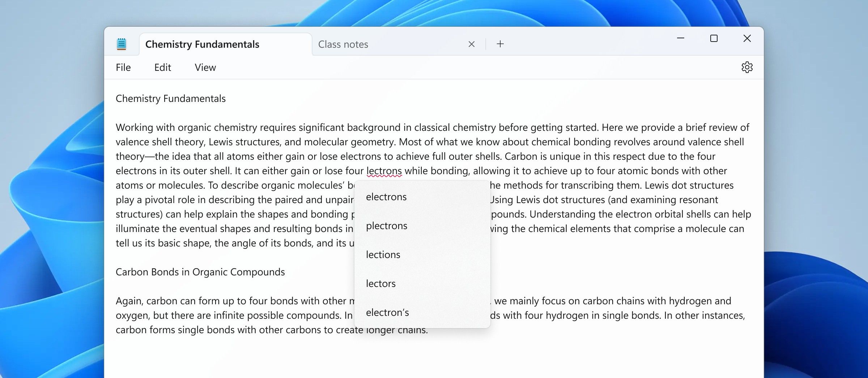Viewport: 868px width, 378px height.
Task: Open a new tab using the plus icon
Action: tap(501, 44)
